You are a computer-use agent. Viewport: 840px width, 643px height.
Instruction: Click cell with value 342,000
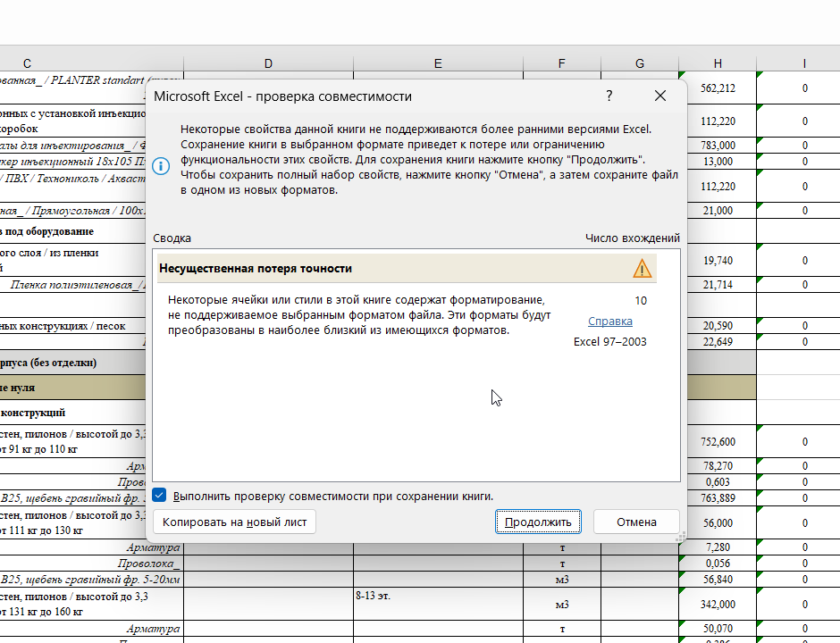718,605
